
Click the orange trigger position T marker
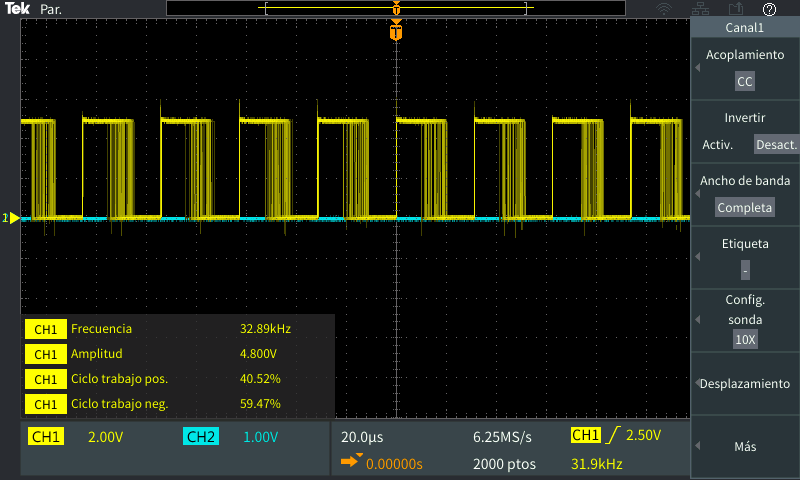point(396,30)
